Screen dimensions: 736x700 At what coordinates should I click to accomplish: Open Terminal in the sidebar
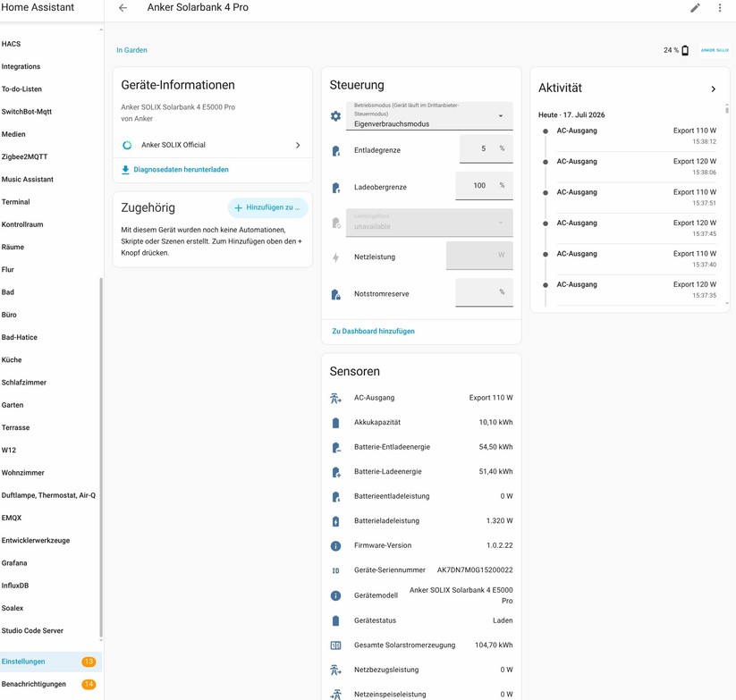coord(50,202)
